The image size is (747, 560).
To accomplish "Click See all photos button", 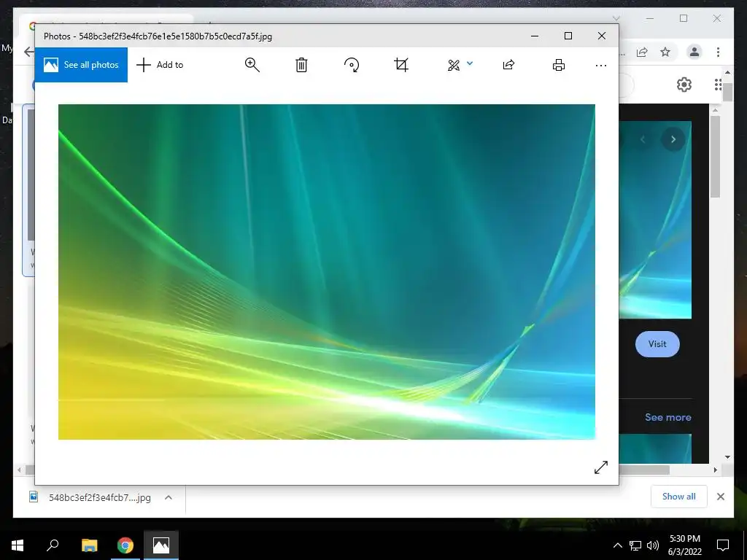I will pos(81,65).
